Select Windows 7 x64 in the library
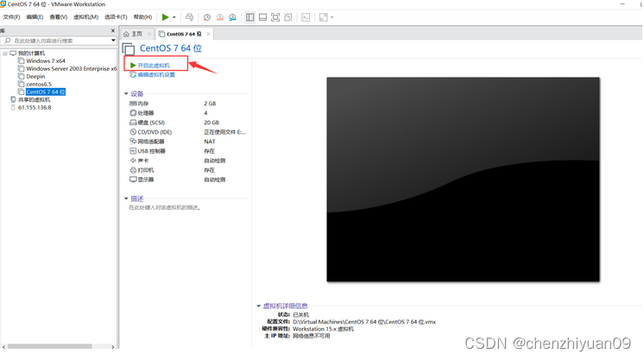This screenshot has height=360, width=644. [46, 60]
